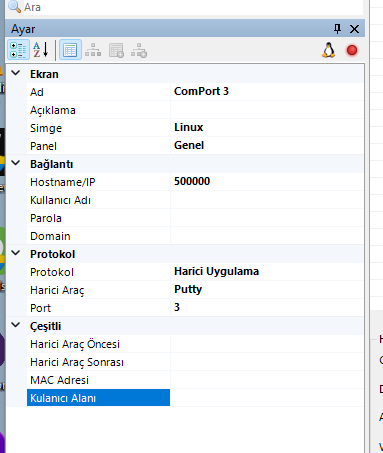Collapse the Bağlantı section

point(16,163)
